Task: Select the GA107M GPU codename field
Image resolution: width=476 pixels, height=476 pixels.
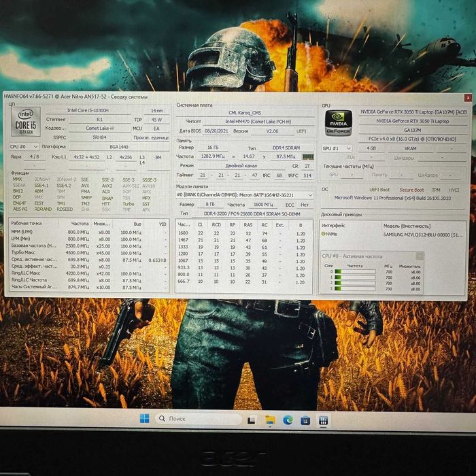Action: (x=413, y=131)
